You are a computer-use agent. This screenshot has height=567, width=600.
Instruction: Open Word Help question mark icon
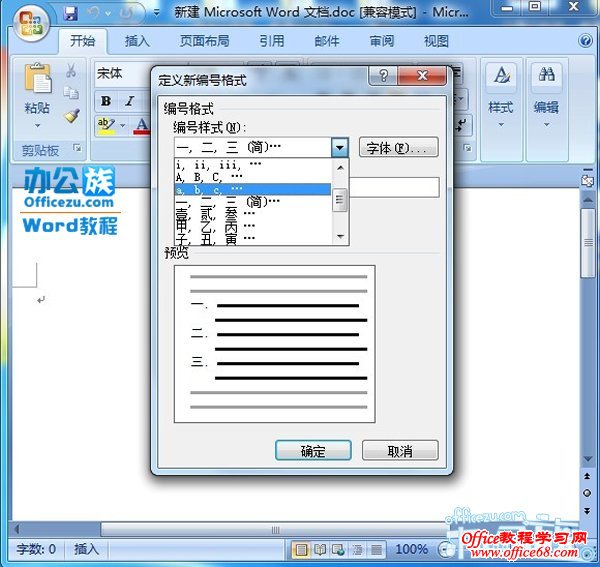click(586, 40)
